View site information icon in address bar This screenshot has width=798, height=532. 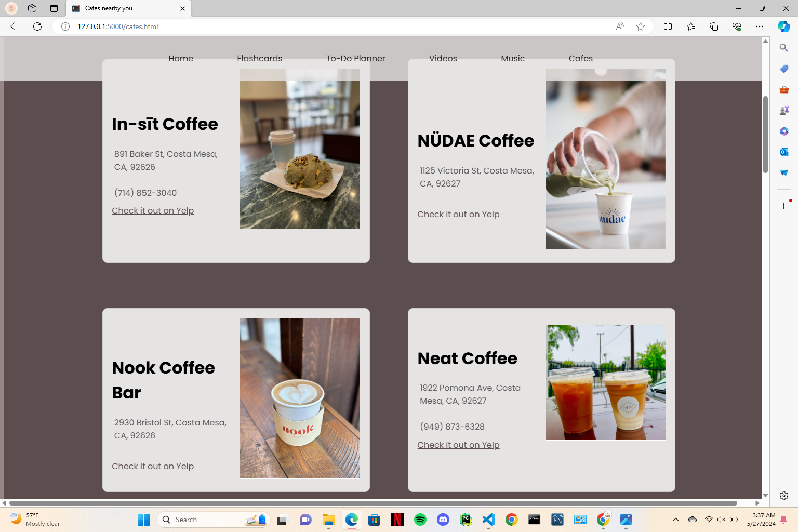click(65, 26)
